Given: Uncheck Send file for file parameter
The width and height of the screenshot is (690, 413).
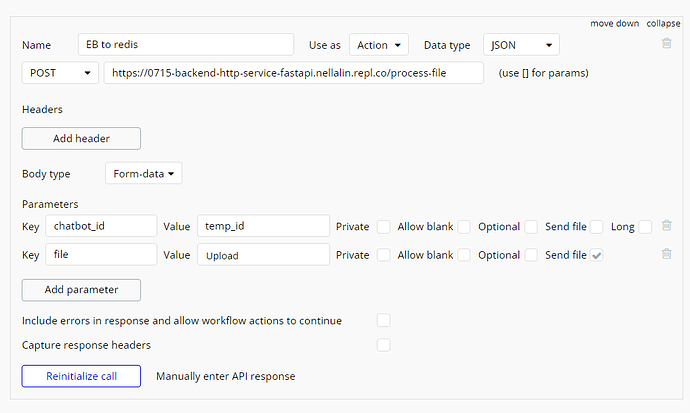Looking at the screenshot, I should tap(597, 255).
